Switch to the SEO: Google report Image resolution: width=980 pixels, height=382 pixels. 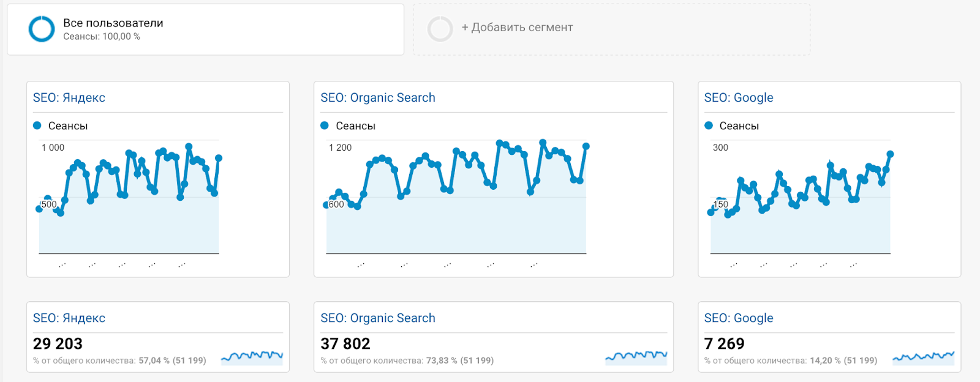739,318
